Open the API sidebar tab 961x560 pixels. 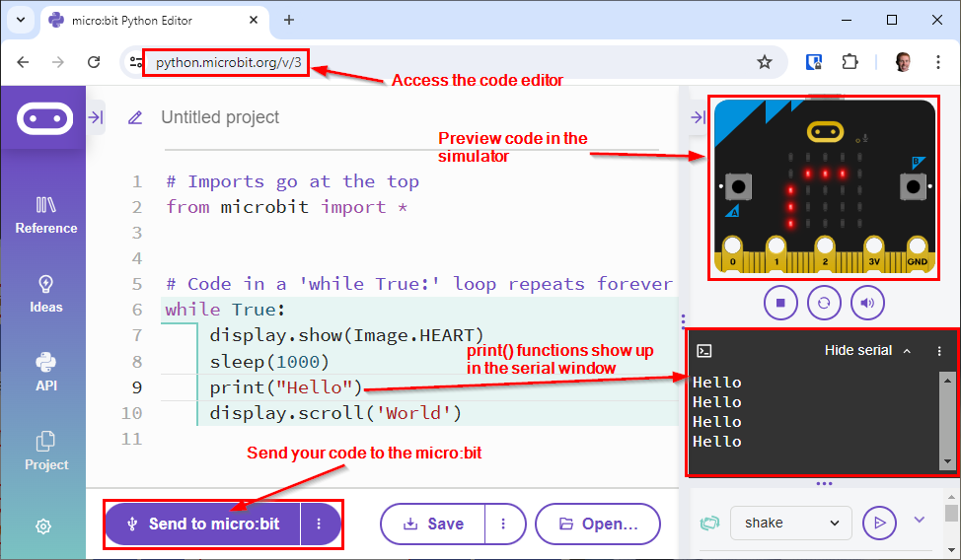[x=46, y=373]
